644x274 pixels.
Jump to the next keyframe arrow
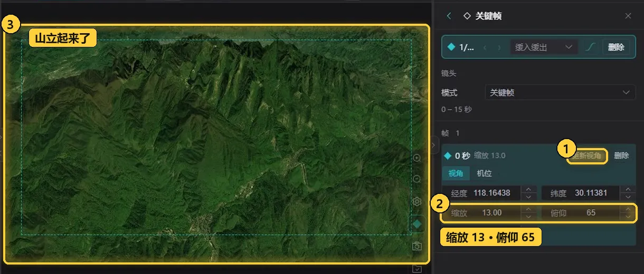click(x=499, y=47)
